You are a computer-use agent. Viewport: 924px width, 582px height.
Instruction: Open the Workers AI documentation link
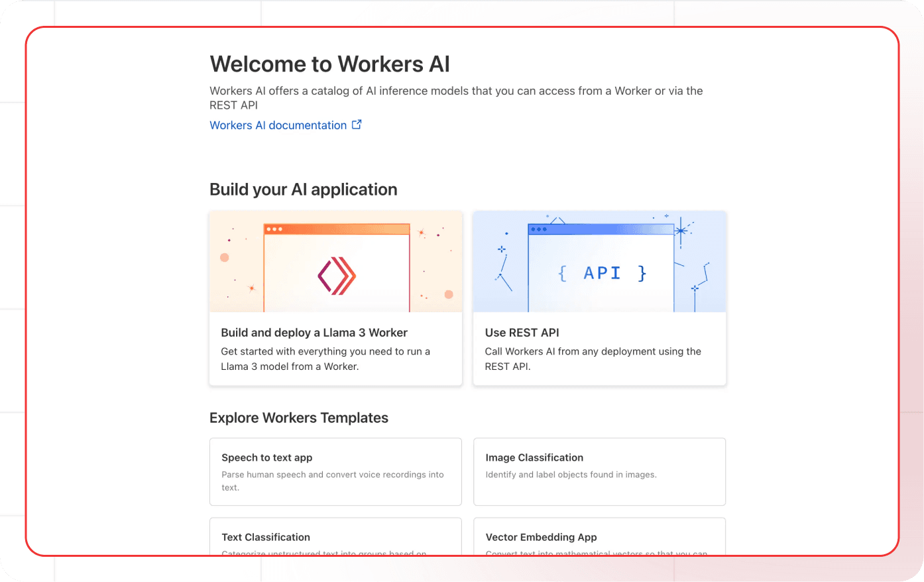coord(278,125)
